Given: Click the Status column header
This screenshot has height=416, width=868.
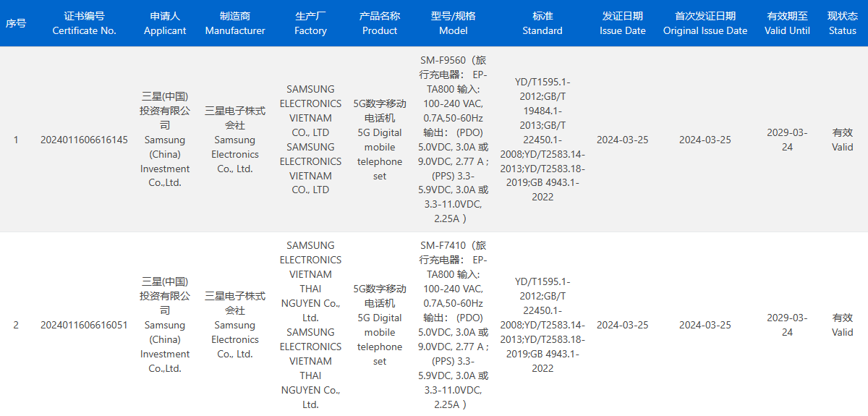Looking at the screenshot, I should tap(842, 23).
